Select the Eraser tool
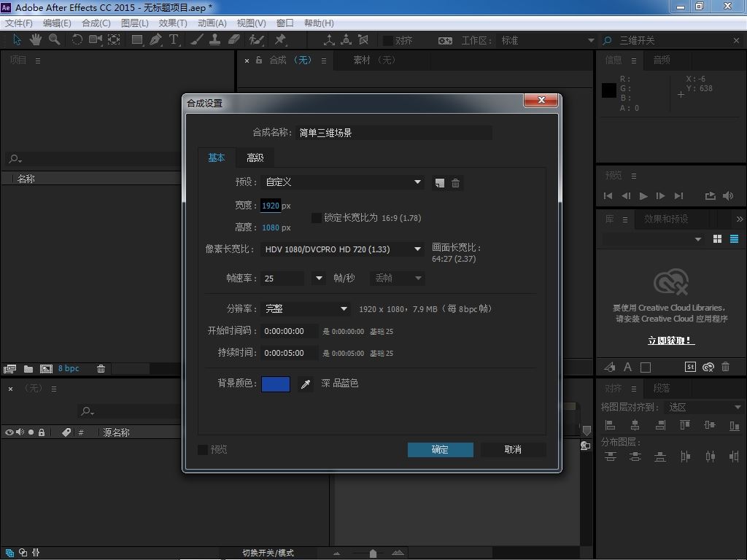The height and width of the screenshot is (560, 747). click(x=234, y=40)
